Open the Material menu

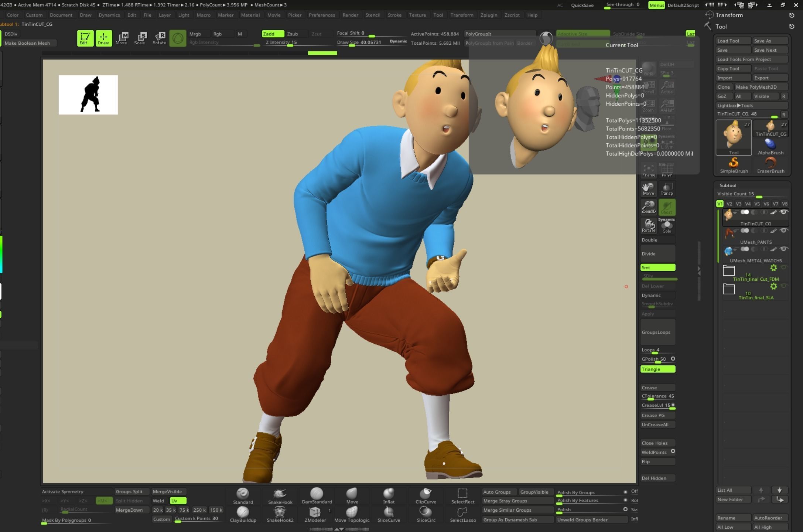(250, 15)
